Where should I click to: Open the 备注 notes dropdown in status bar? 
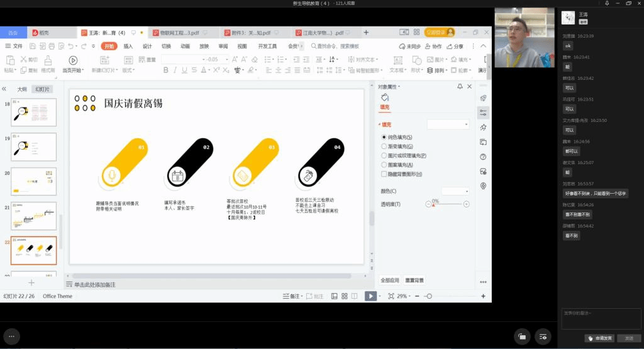[x=292, y=296]
